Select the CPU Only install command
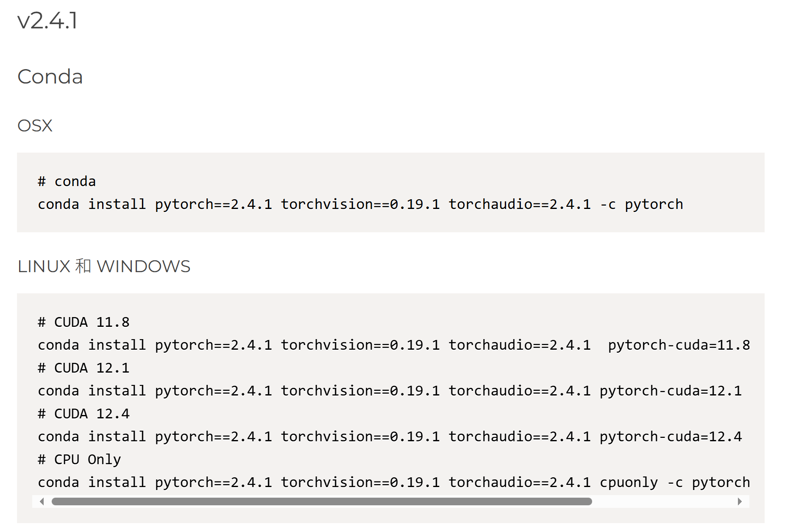796x532 pixels. 393,482
